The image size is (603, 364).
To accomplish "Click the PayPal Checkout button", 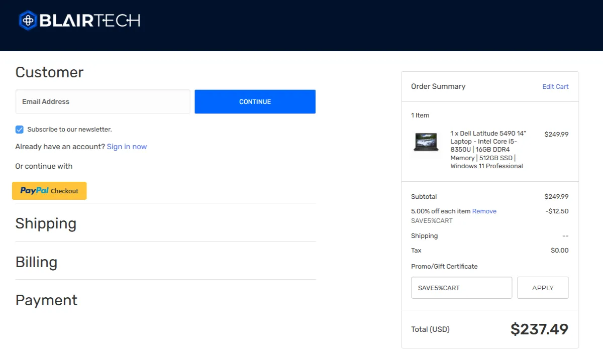I will coord(49,191).
